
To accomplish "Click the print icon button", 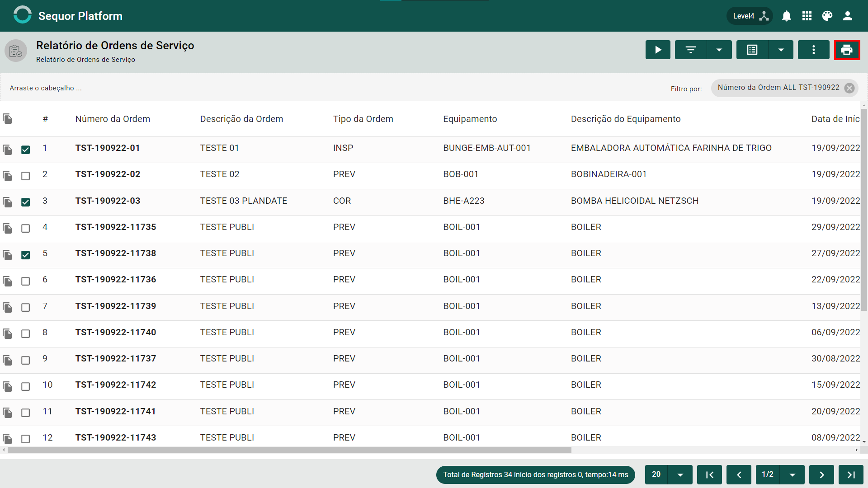I will pos(847,50).
